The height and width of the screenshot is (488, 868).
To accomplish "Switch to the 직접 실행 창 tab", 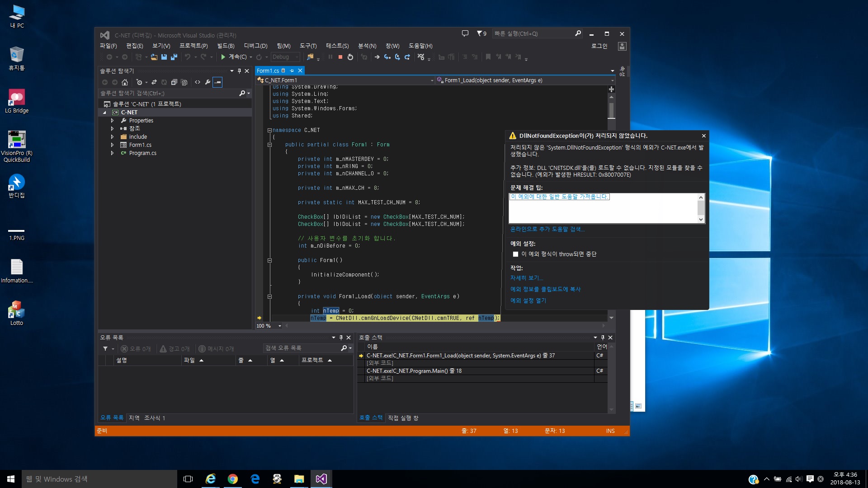I will point(403,418).
